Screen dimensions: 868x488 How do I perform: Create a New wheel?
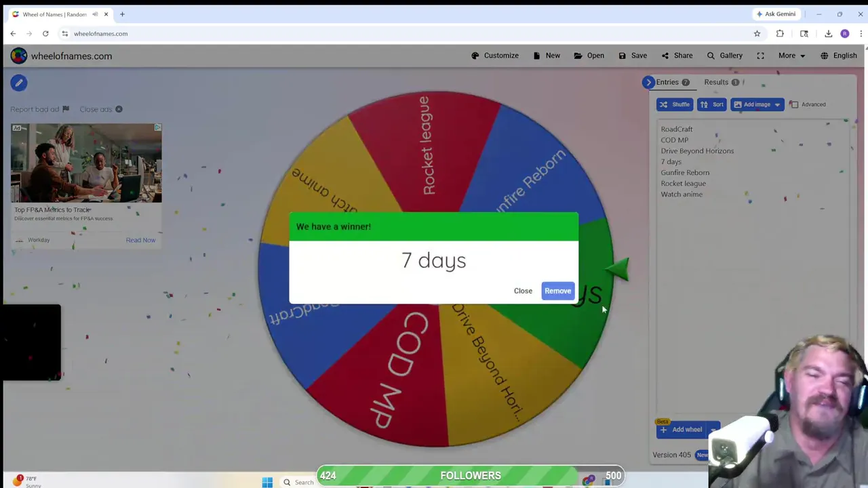[x=547, y=56]
